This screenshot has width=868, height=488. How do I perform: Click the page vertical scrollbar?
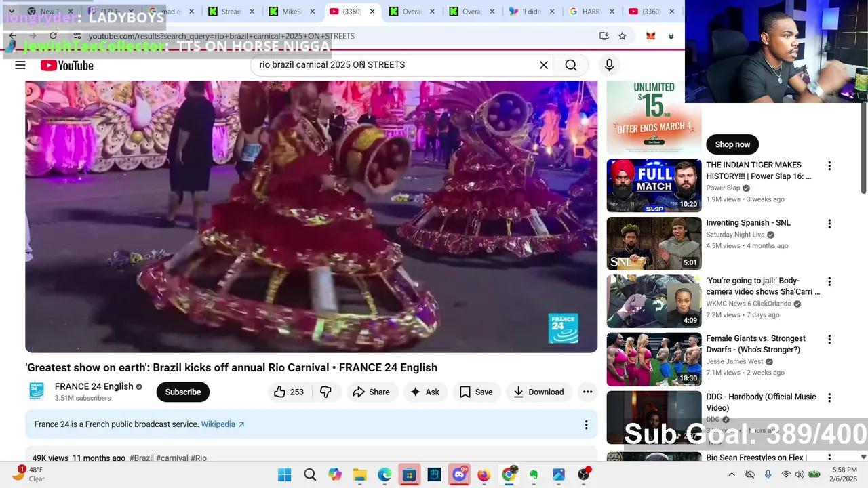(x=863, y=147)
